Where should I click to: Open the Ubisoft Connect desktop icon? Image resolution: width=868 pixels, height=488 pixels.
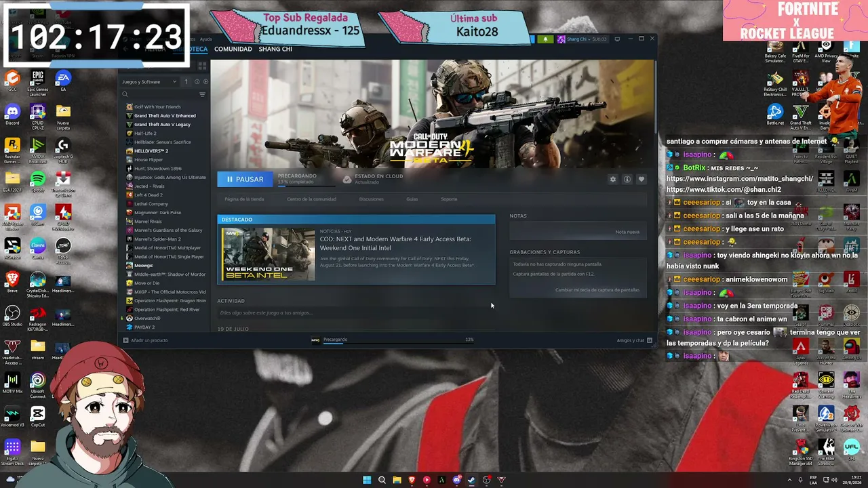(38, 385)
